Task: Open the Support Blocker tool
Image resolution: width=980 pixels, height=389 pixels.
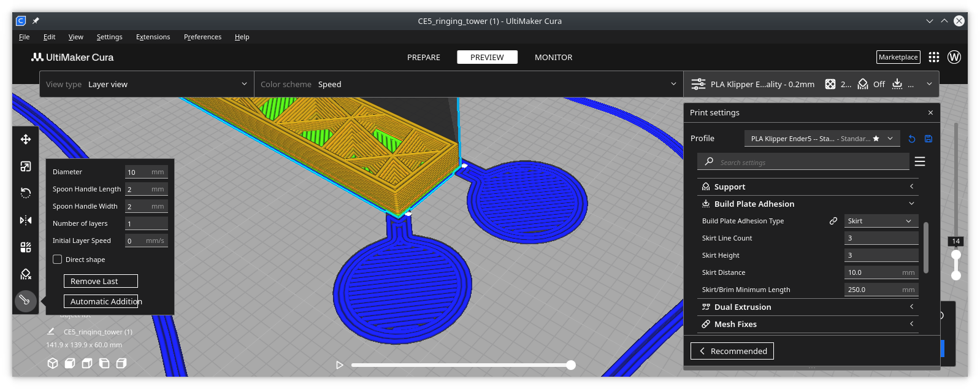Action: 26,274
